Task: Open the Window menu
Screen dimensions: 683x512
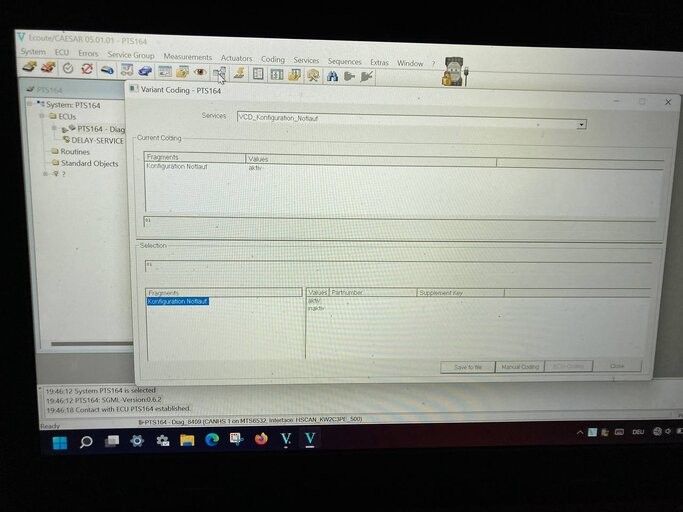Action: click(410, 63)
